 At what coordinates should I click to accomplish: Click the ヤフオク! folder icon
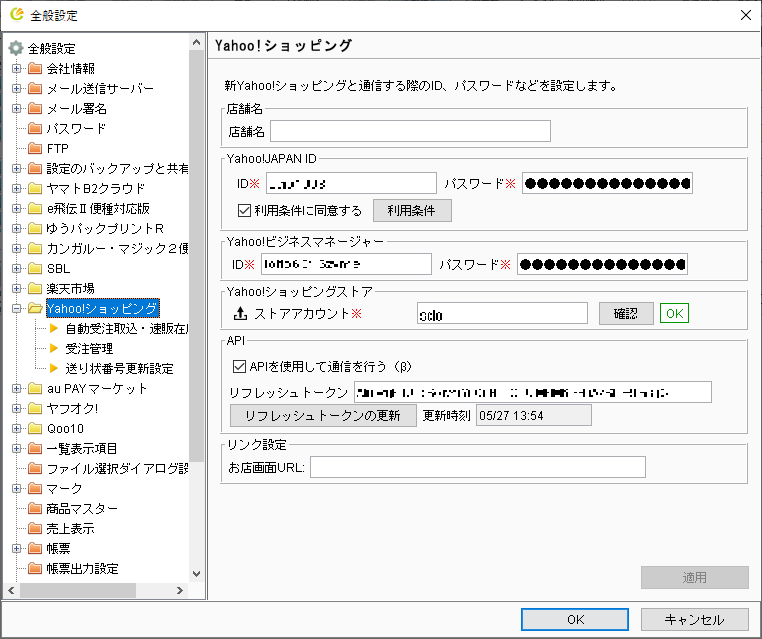click(35, 408)
